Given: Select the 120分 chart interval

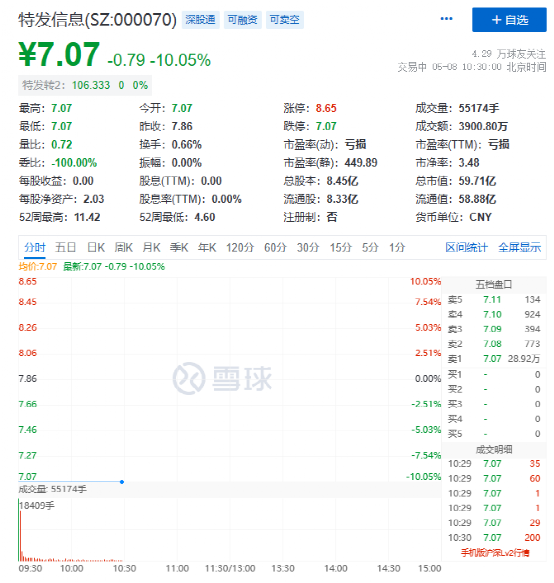Looking at the screenshot, I should pyautogui.click(x=240, y=247).
